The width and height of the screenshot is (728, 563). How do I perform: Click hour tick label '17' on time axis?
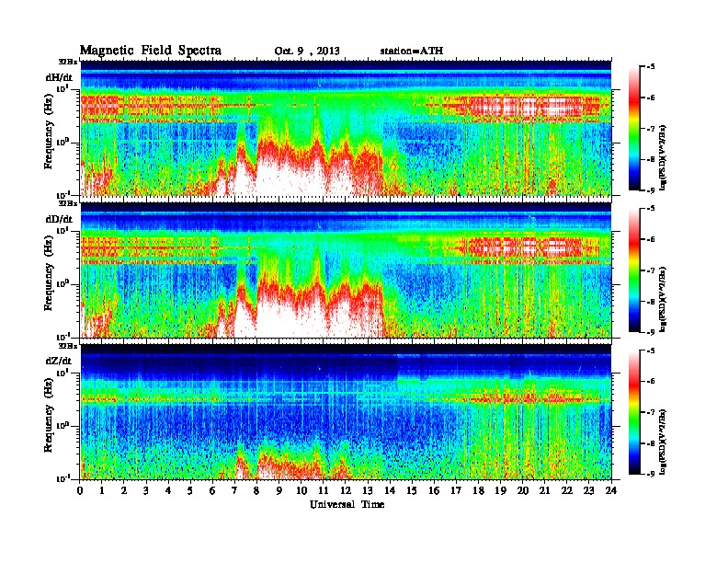coord(457,490)
